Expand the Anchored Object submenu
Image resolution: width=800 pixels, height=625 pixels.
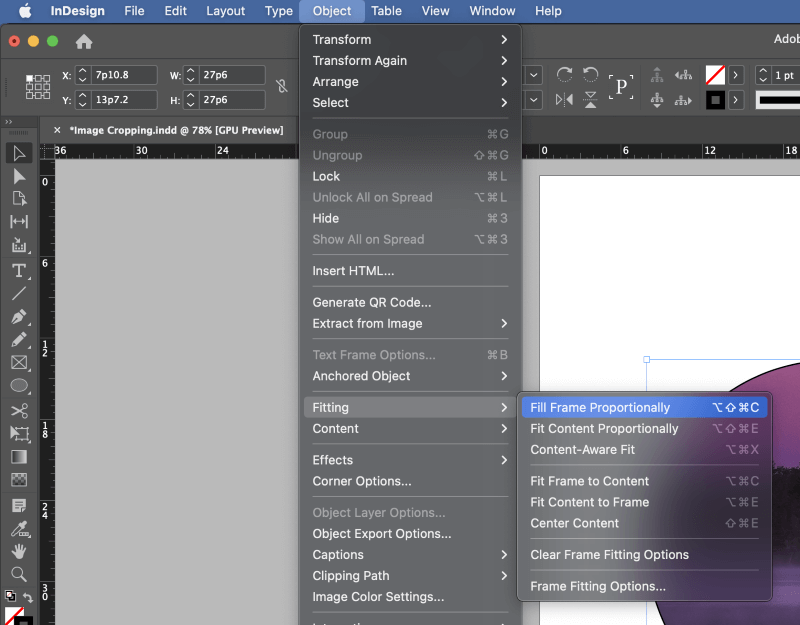click(x=410, y=376)
